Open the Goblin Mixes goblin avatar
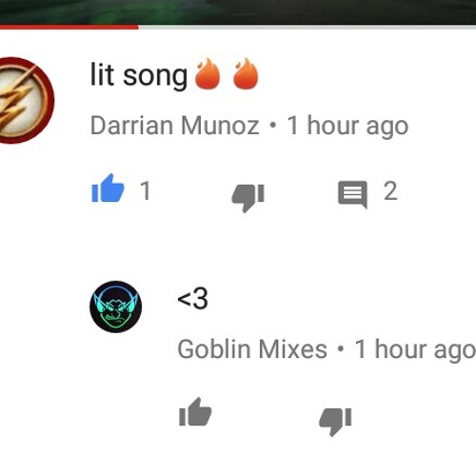Image resolution: width=476 pixels, height=476 pixels. (x=116, y=307)
